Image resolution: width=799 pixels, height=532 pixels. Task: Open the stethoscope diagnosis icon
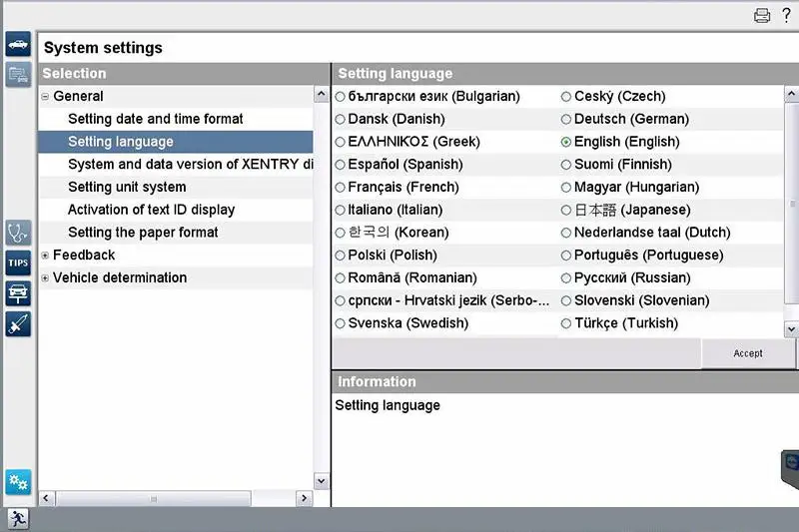(18, 233)
